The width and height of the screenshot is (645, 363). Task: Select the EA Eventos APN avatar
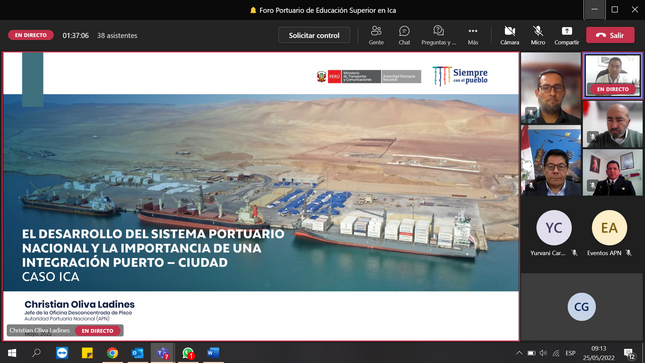click(x=609, y=228)
